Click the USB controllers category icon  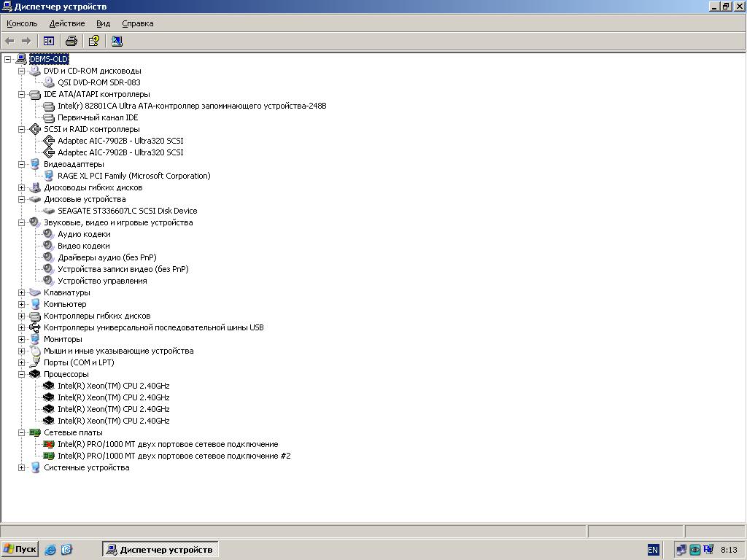[x=35, y=327]
